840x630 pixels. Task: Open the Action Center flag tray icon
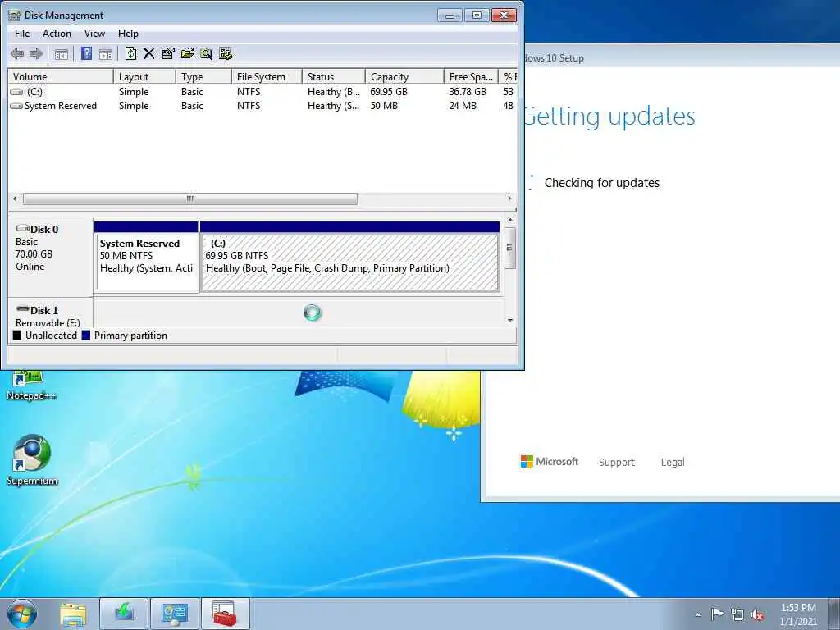pyautogui.click(x=717, y=614)
